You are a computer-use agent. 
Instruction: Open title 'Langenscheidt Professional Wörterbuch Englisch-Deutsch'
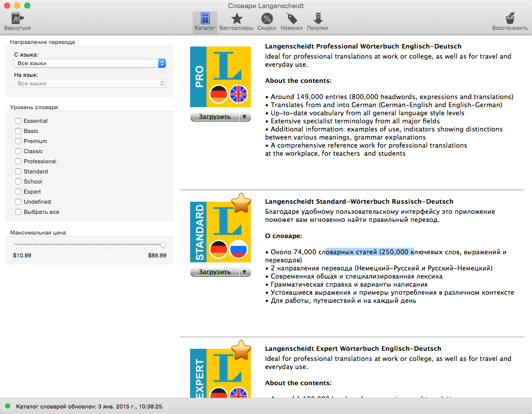coord(364,47)
